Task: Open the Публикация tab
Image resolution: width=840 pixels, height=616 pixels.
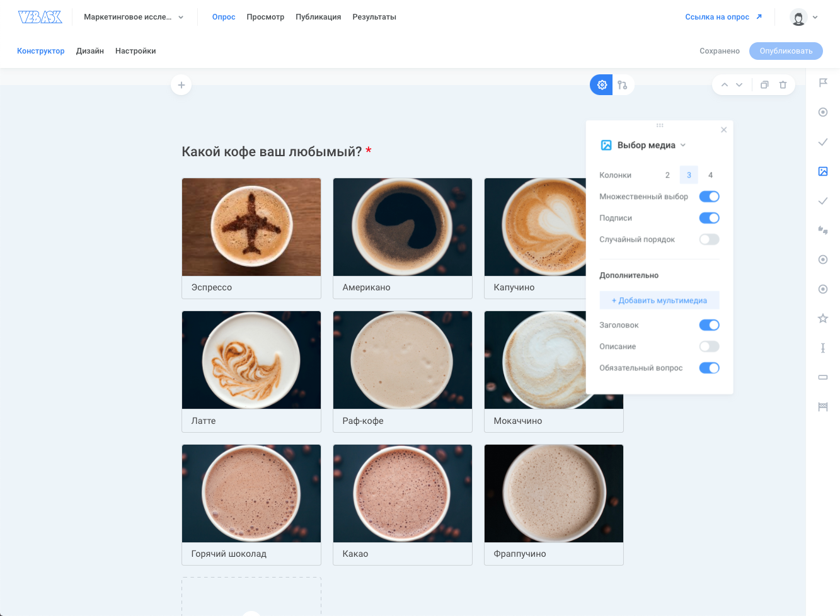Action: (x=318, y=17)
